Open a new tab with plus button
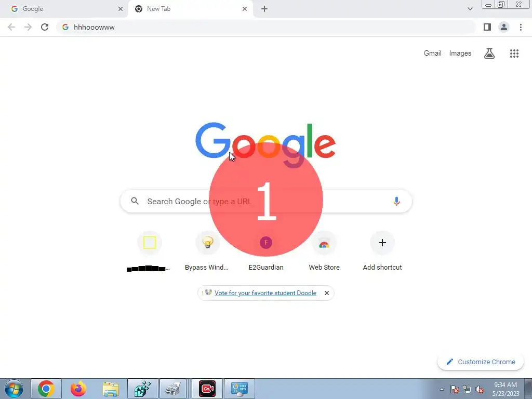Viewport: 532px width, 399px height. [264, 9]
